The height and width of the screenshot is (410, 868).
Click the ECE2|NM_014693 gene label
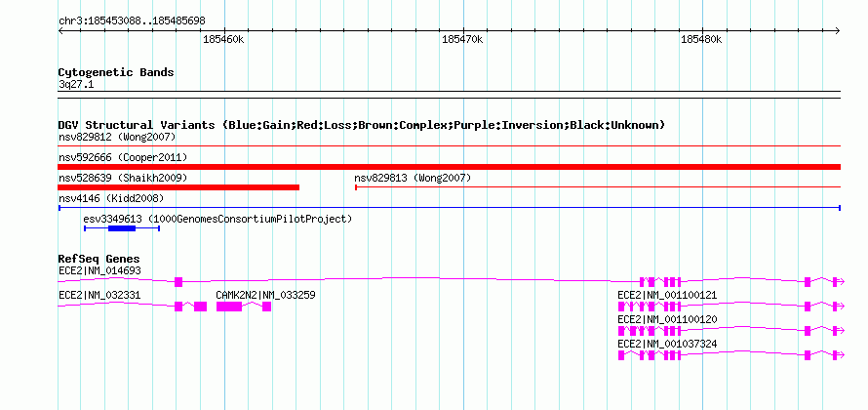[99, 271]
